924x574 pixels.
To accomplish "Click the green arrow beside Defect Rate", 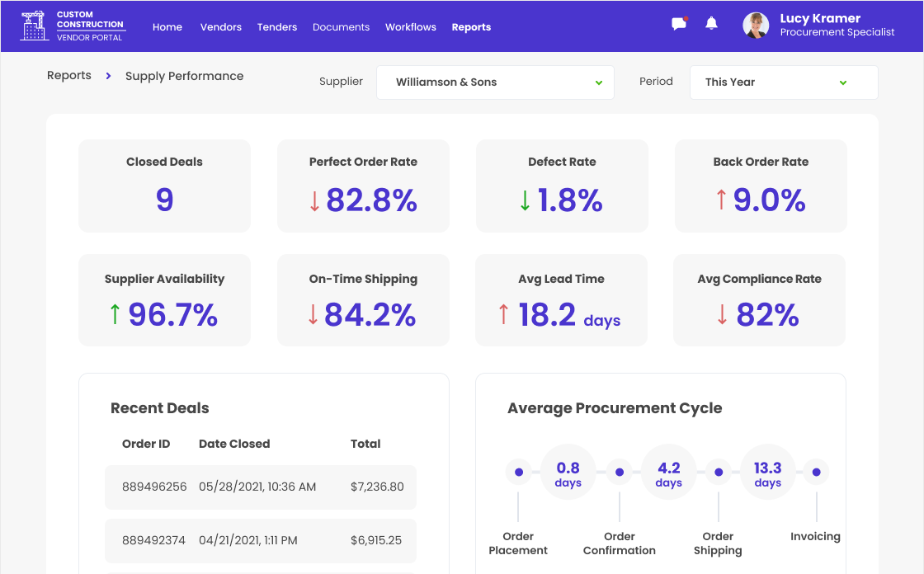I will tap(525, 201).
